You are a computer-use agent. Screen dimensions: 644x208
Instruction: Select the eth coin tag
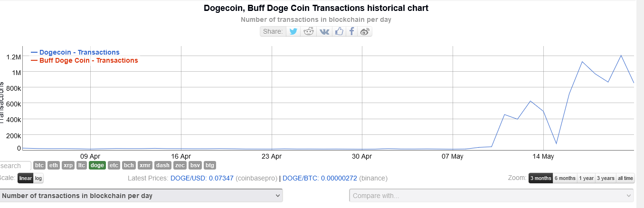point(54,165)
